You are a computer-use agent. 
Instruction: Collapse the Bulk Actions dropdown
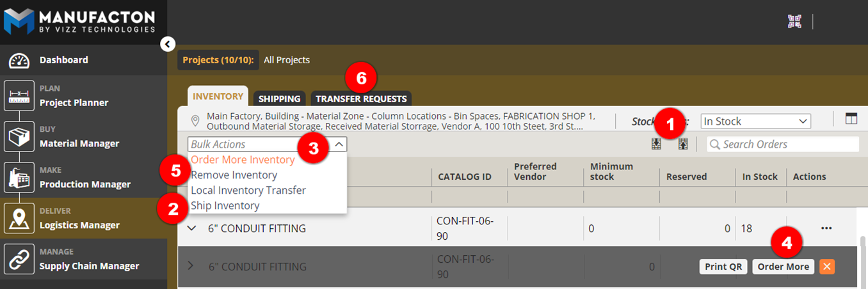[339, 144]
